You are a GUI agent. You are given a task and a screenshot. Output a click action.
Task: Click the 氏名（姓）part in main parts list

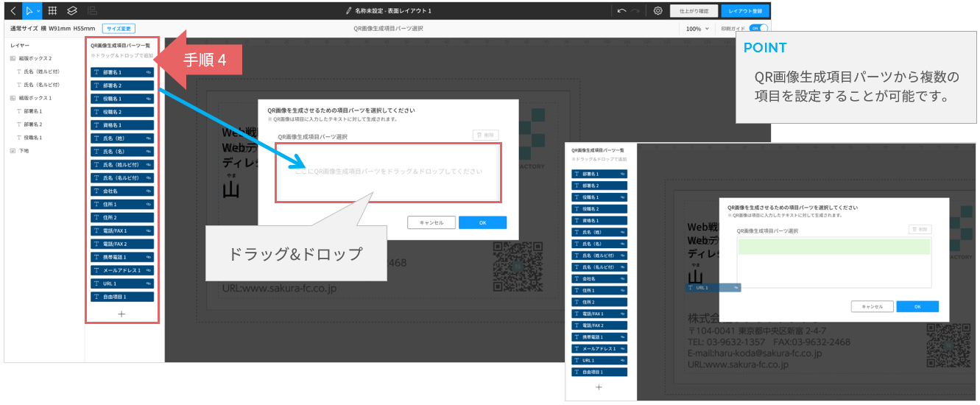pyautogui.click(x=122, y=138)
